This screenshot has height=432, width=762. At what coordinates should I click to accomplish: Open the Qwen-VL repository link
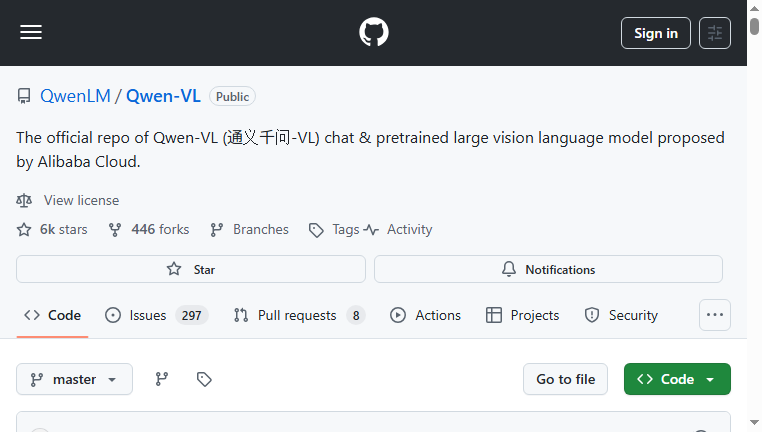pyautogui.click(x=163, y=96)
